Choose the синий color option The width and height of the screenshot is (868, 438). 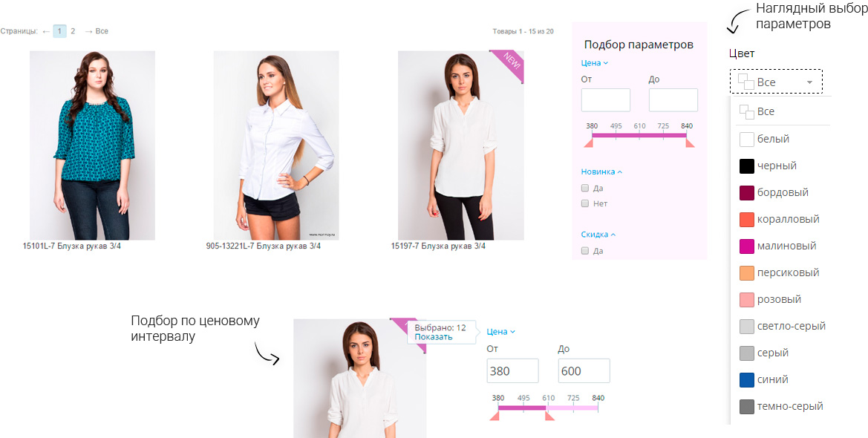(781, 380)
